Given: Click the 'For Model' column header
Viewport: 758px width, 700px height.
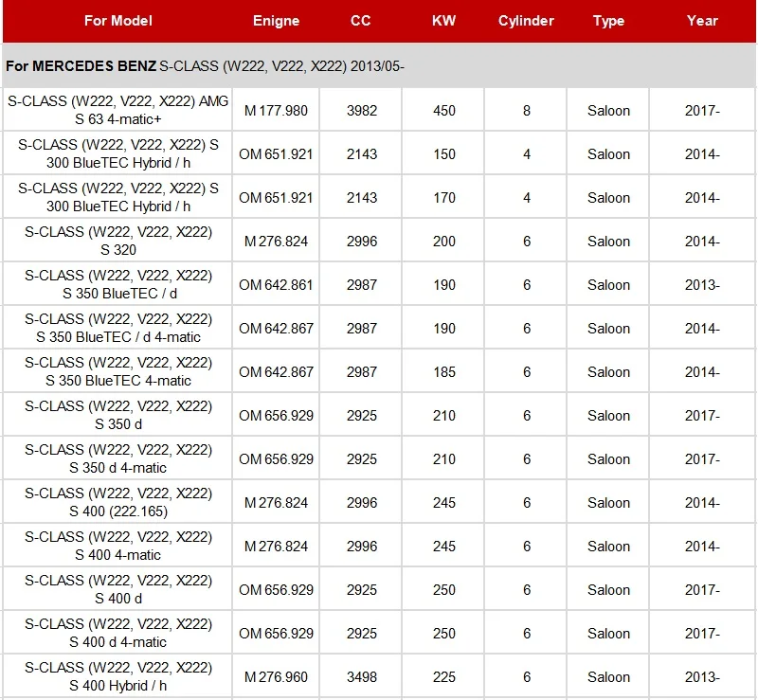Looking at the screenshot, I should (117, 21).
